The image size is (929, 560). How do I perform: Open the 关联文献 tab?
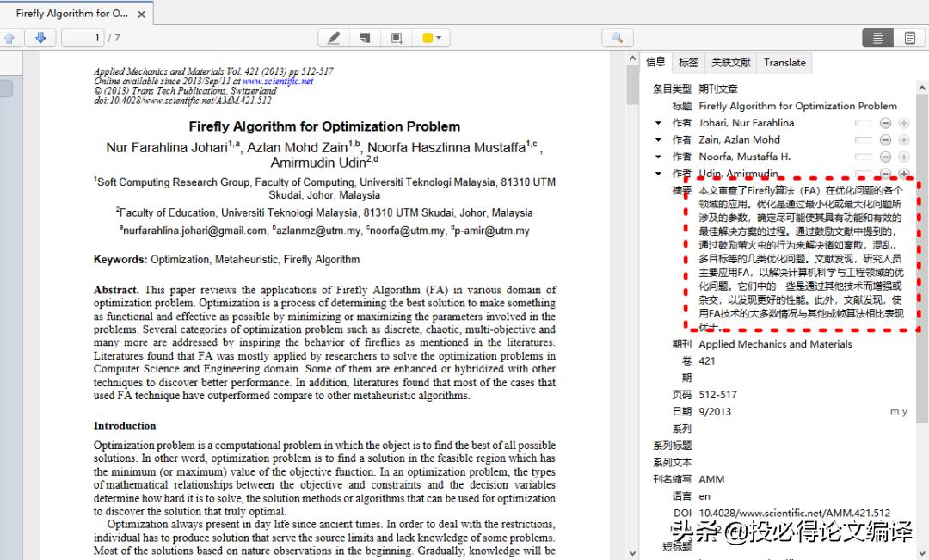(x=731, y=62)
